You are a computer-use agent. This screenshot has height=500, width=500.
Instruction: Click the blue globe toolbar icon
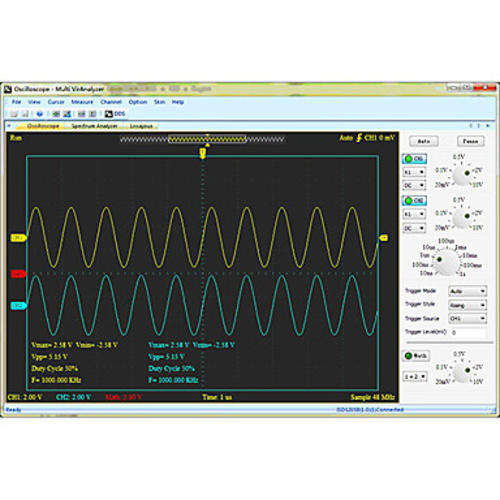point(40,114)
